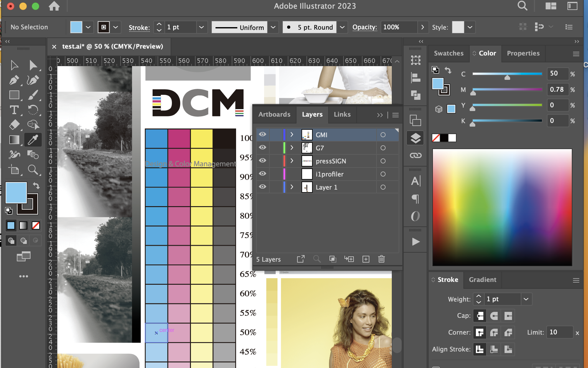
Task: Open the Color panel menu
Action: tap(576, 54)
